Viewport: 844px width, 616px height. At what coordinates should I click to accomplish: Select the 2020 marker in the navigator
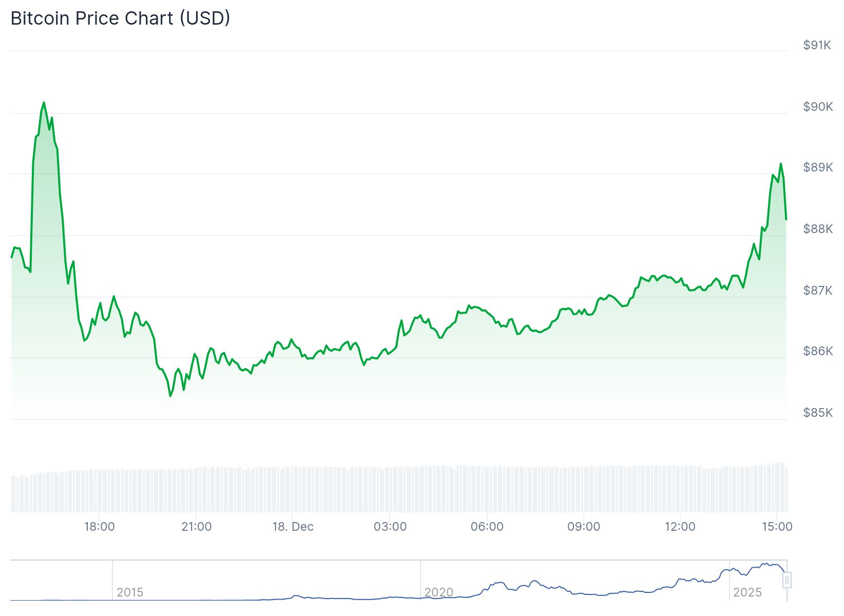pyautogui.click(x=438, y=592)
